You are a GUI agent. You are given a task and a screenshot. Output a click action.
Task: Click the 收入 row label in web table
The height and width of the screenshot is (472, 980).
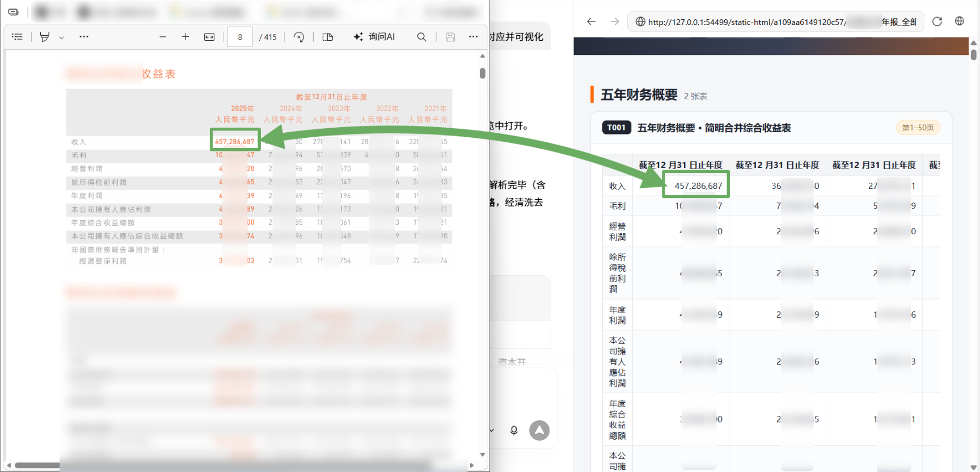coord(617,186)
